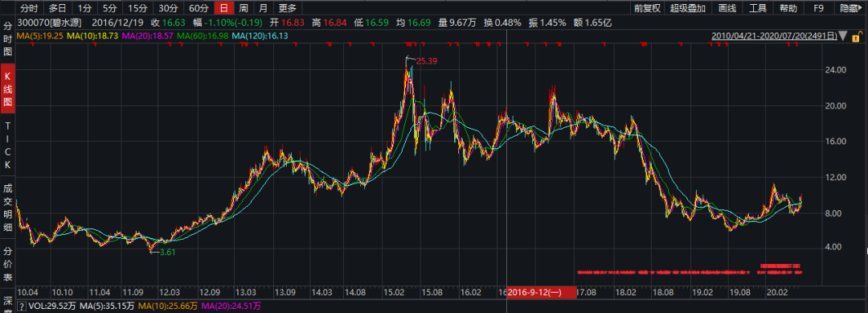The height and width of the screenshot is (313, 868).
Task: Open 更多 more periods menu
Action: tap(287, 8)
